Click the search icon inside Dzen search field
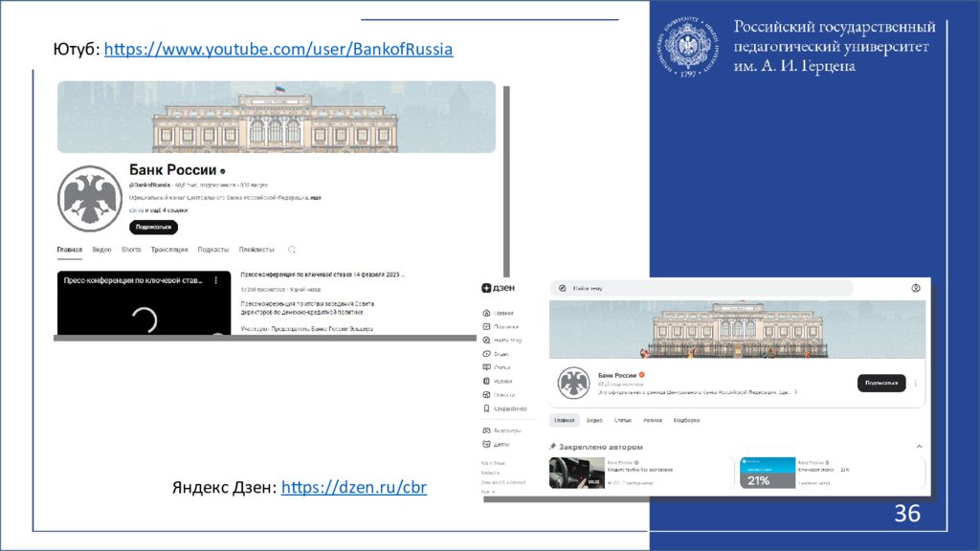The height and width of the screenshot is (551, 980). pyautogui.click(x=563, y=288)
